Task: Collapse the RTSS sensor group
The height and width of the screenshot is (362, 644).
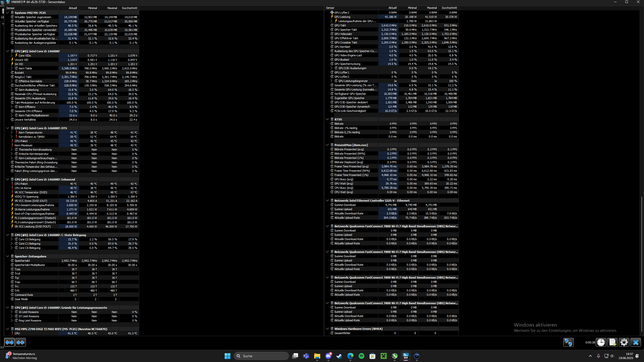Action: pos(327,119)
